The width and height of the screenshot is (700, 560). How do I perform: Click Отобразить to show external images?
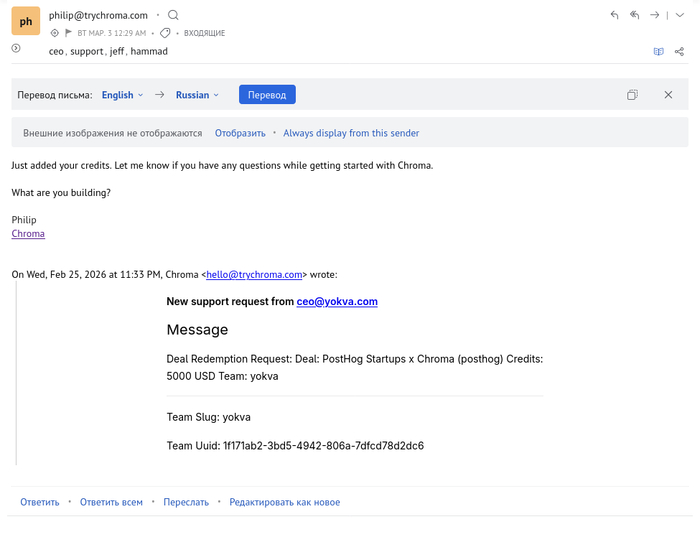tap(240, 133)
